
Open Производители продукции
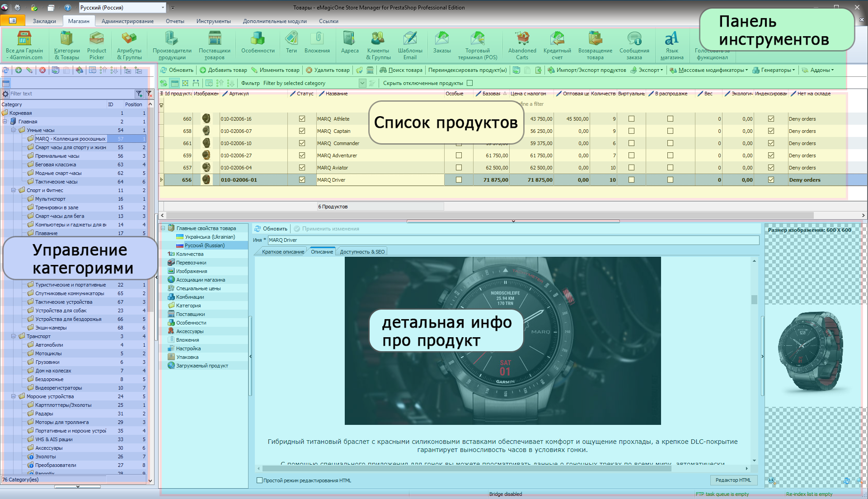coord(172,45)
